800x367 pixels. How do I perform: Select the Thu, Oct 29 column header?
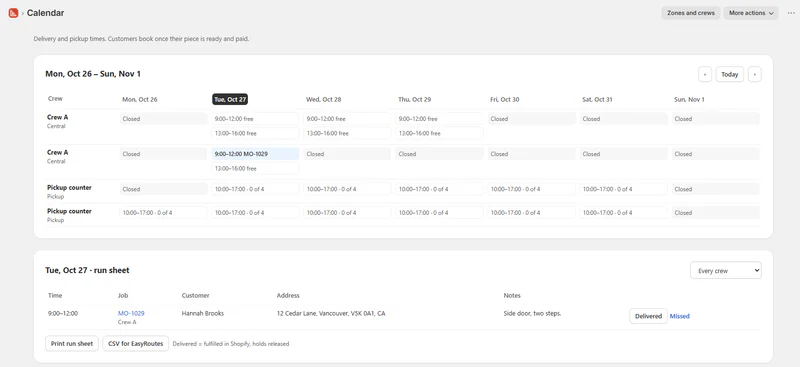(414, 99)
